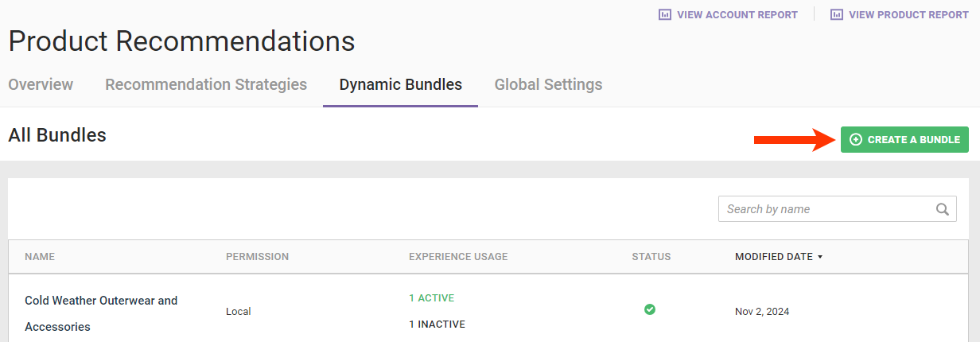Click the 1 Inactive experience usage label
Image resolution: width=980 pixels, height=342 pixels.
[x=437, y=325]
